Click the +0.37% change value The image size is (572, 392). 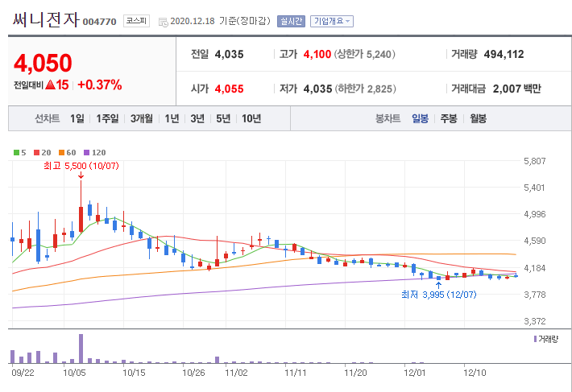click(x=100, y=85)
